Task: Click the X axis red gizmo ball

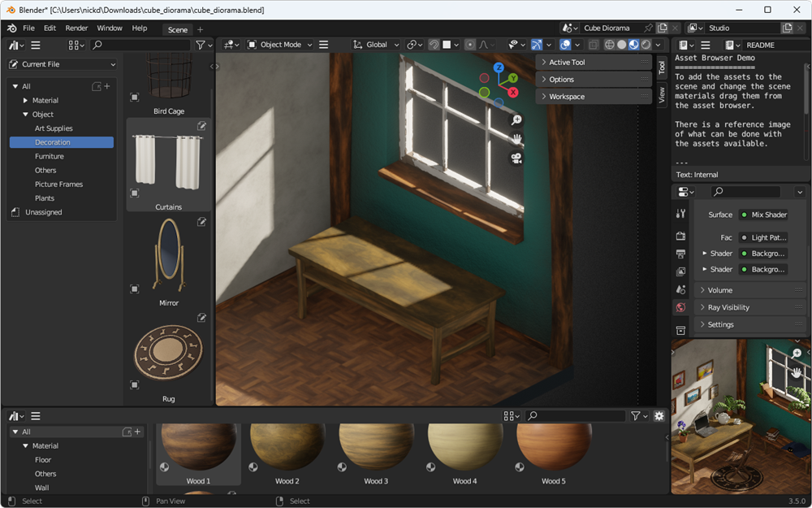Action: 513,93
